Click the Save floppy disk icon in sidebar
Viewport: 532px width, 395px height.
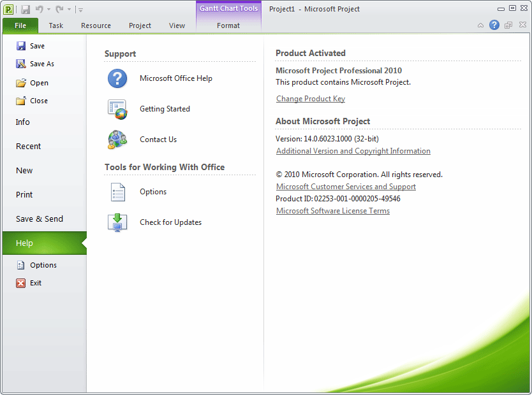pos(21,46)
